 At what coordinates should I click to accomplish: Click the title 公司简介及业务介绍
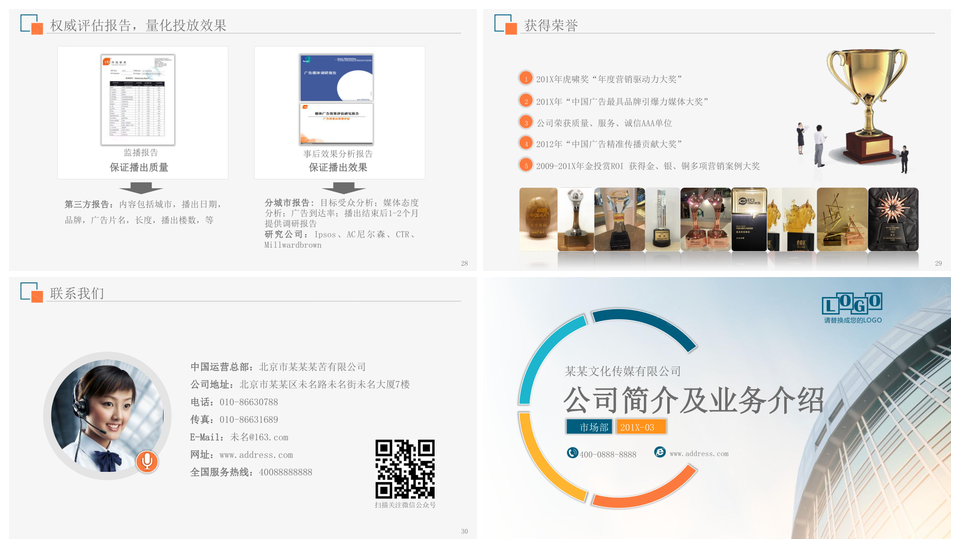tap(694, 400)
